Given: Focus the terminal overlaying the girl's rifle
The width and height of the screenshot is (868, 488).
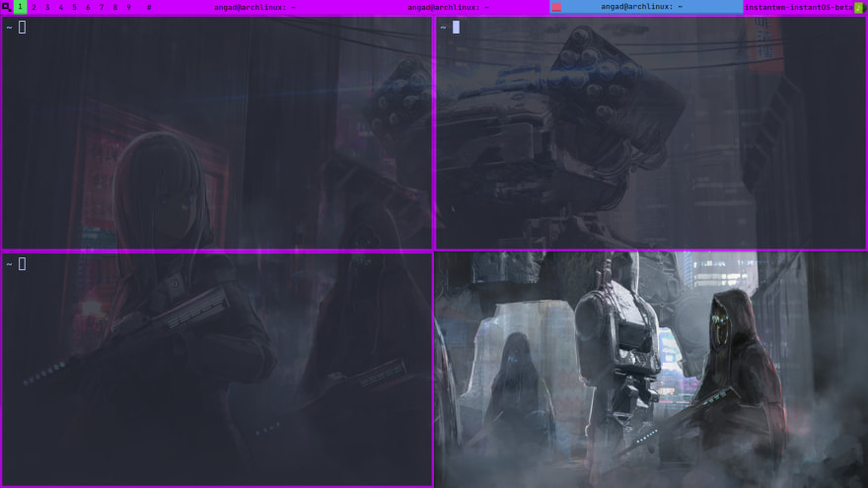Looking at the screenshot, I should (x=217, y=370).
